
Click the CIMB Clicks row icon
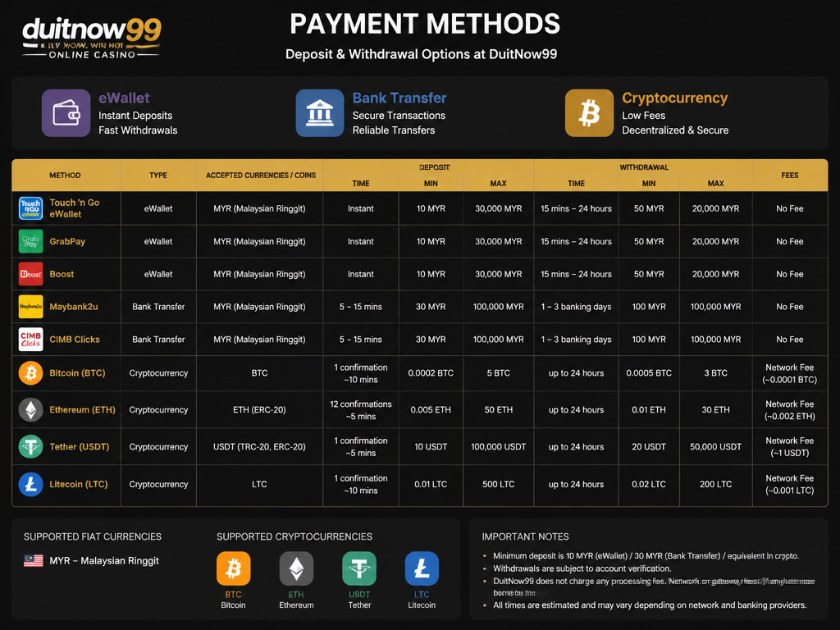point(30,339)
